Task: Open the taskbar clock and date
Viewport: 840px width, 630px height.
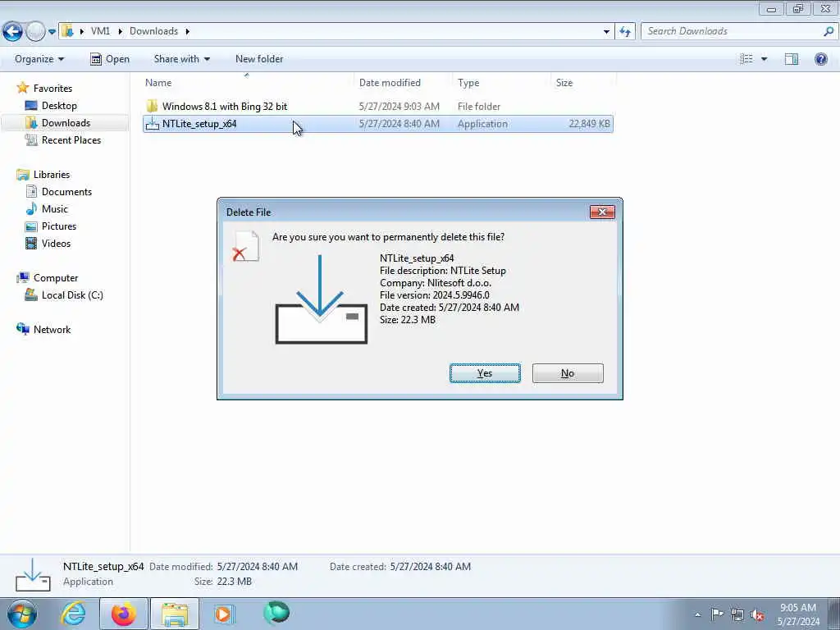Action: pos(798,614)
